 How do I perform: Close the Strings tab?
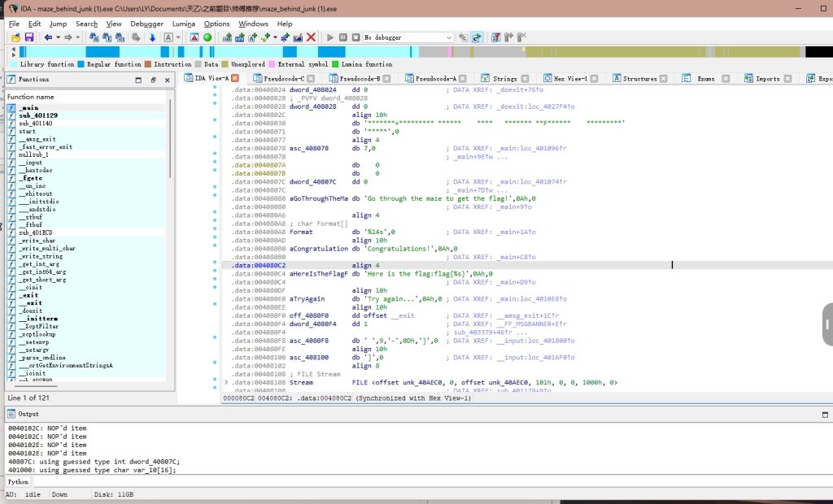tap(525, 79)
